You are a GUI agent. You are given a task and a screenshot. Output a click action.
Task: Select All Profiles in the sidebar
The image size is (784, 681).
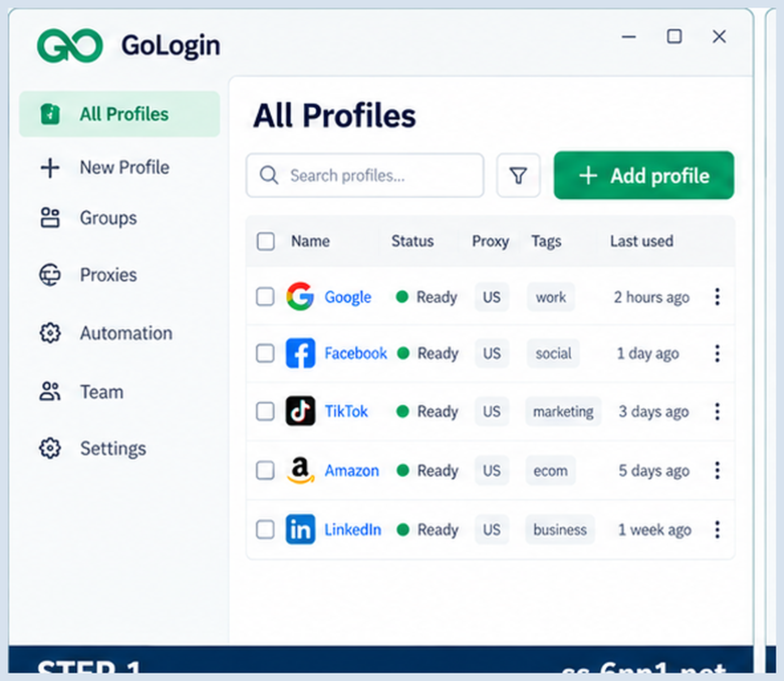coord(120,114)
